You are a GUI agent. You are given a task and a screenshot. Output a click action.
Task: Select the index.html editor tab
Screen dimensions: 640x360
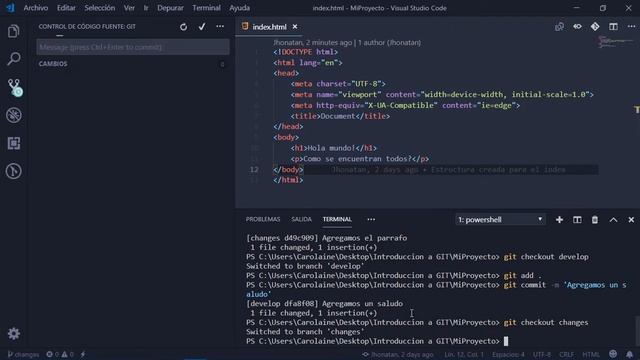point(269,27)
